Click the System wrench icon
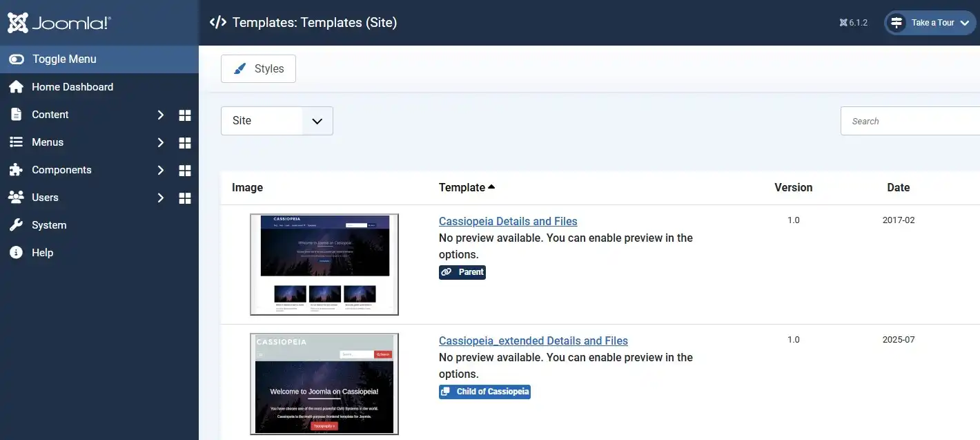 click(x=16, y=225)
